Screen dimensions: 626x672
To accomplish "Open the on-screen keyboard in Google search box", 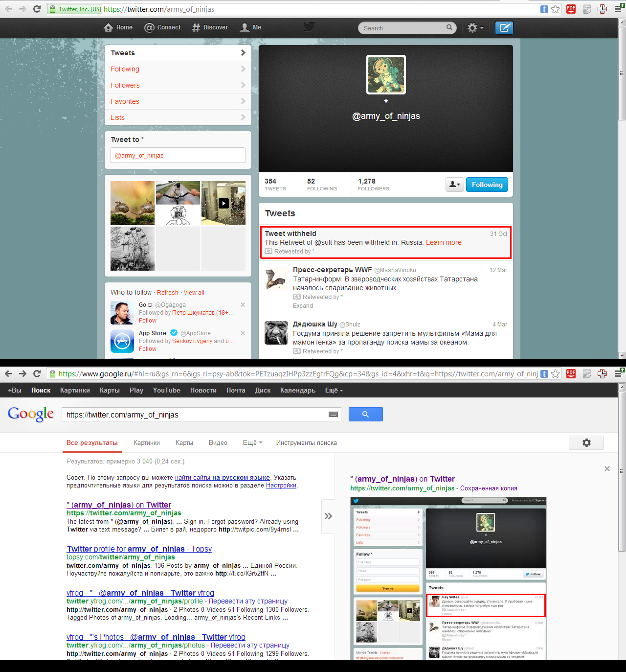I will click(x=334, y=415).
